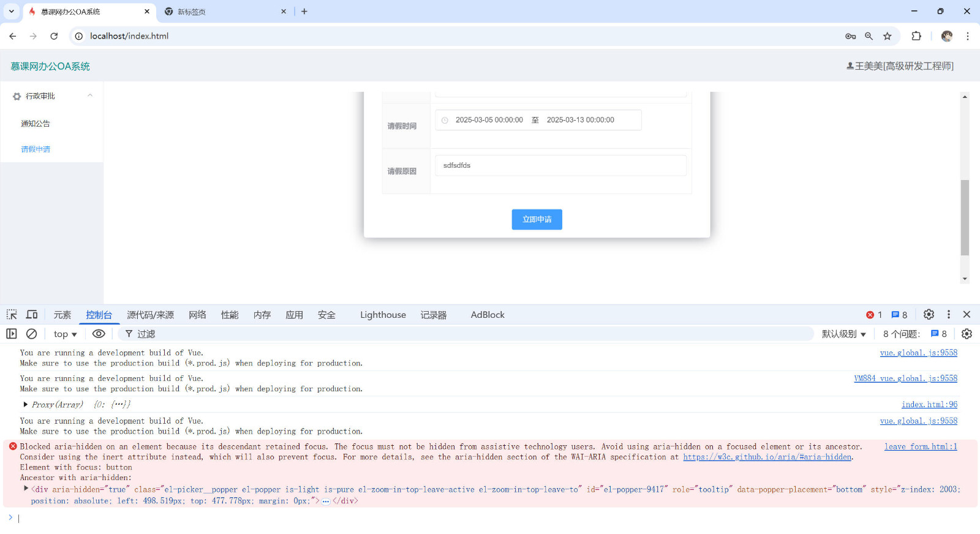Click the page scroll-up arrow
980x534 pixels.
point(965,97)
